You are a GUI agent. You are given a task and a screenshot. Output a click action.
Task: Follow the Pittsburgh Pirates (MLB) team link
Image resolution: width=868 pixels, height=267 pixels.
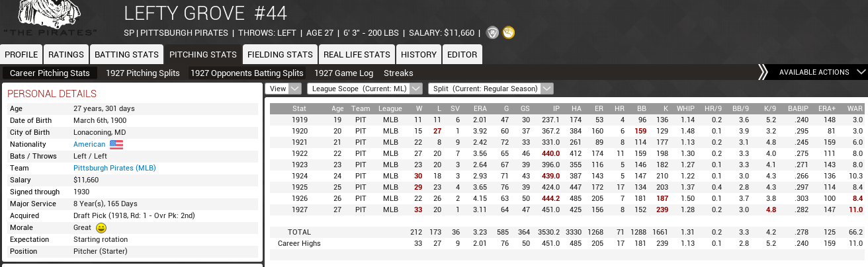(x=114, y=168)
